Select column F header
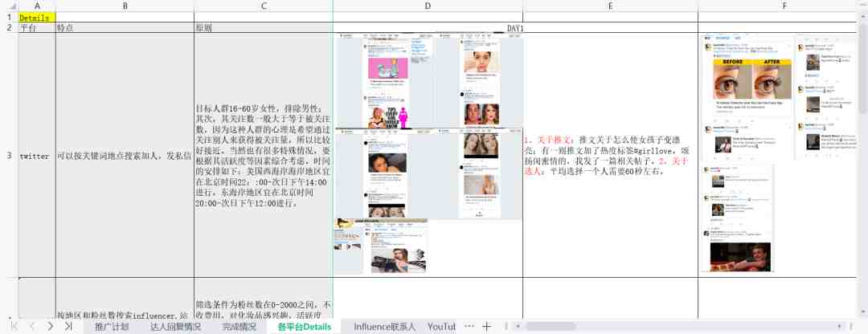Viewport: 868px width, 334px height. 784,6
